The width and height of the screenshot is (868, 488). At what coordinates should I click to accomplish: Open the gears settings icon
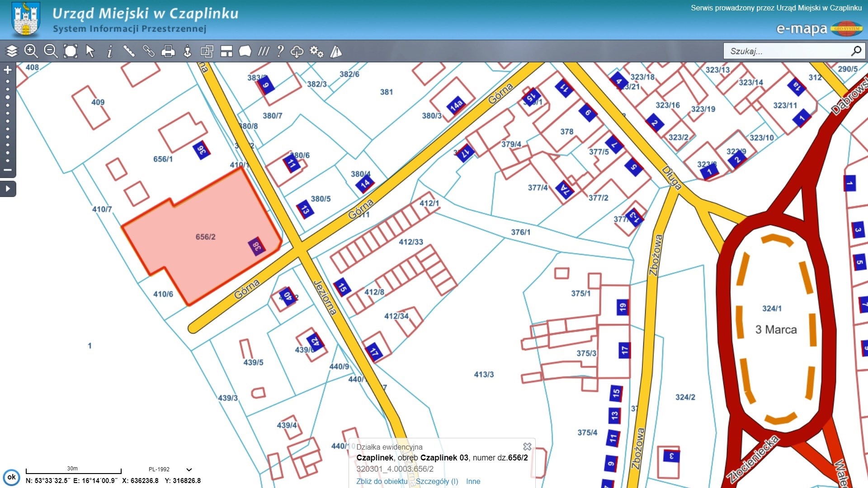(x=316, y=51)
